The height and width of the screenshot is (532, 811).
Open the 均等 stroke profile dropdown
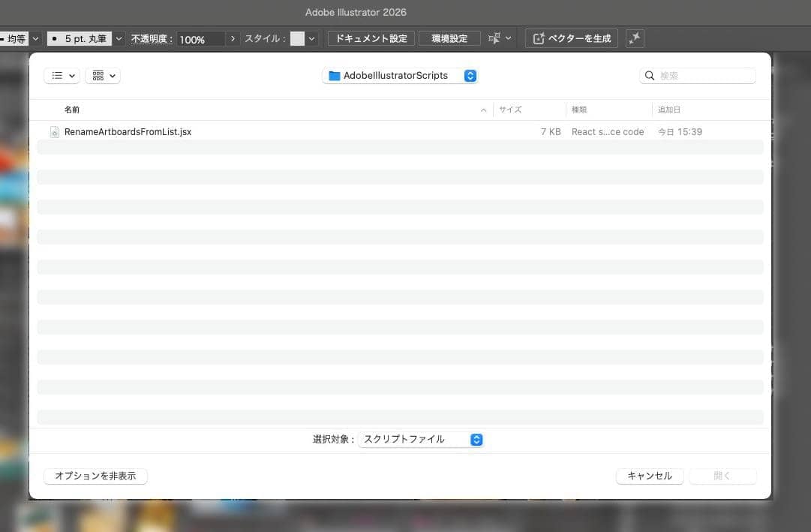tap(36, 39)
